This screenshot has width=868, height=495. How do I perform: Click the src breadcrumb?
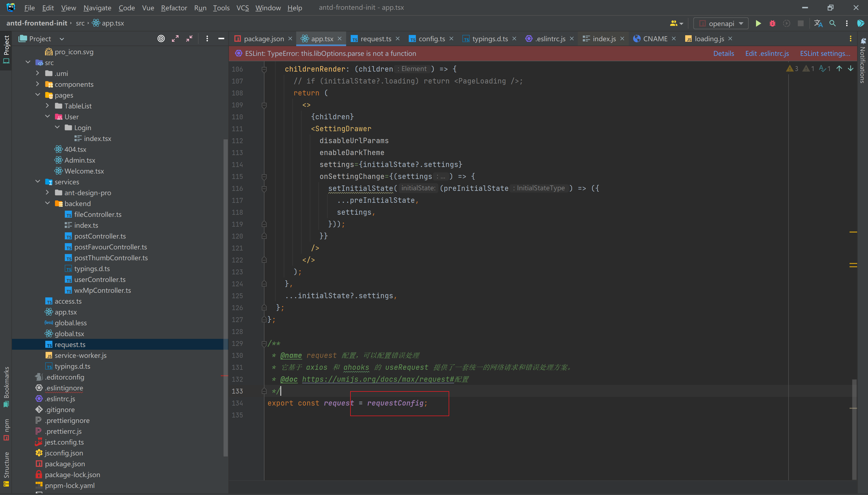[80, 23]
